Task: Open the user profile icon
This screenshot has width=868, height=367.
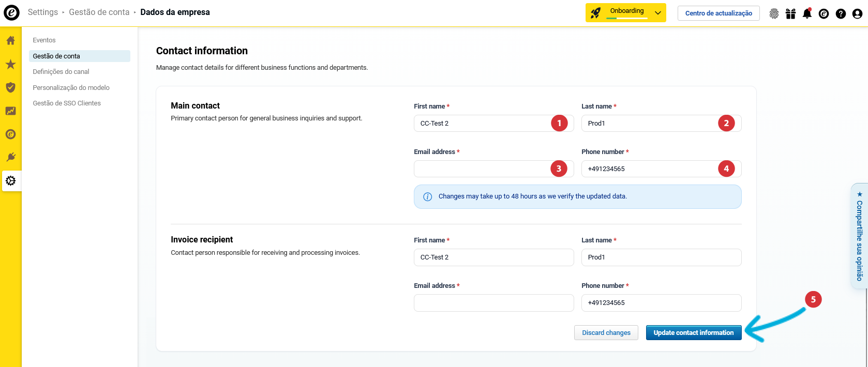Action: [x=857, y=13]
